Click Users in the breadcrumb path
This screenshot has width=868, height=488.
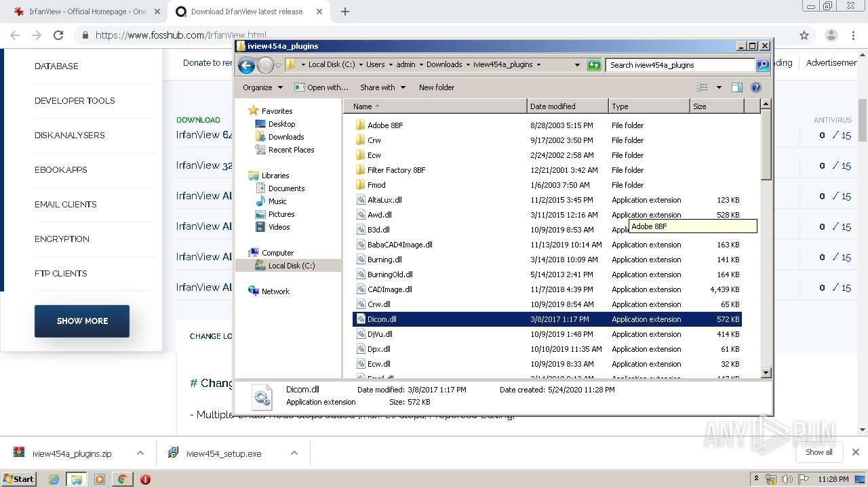375,65
